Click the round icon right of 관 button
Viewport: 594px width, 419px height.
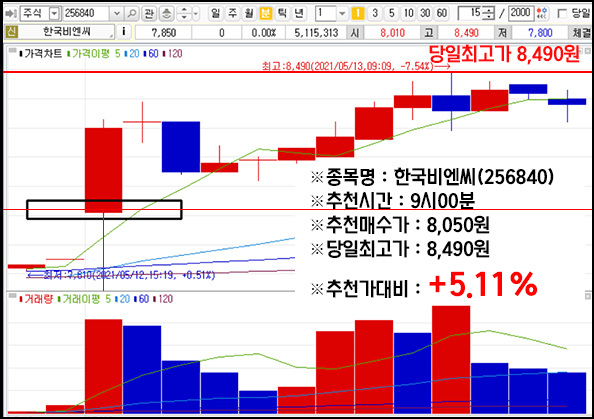pyautogui.click(x=166, y=14)
